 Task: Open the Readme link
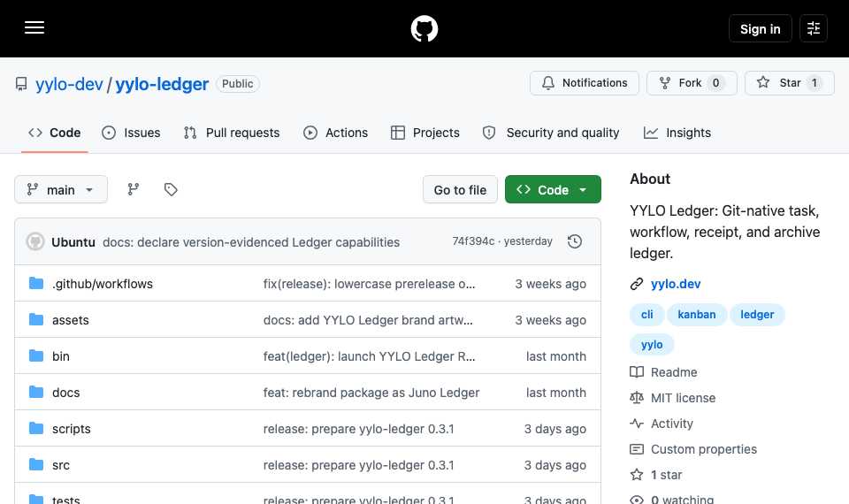click(x=674, y=372)
